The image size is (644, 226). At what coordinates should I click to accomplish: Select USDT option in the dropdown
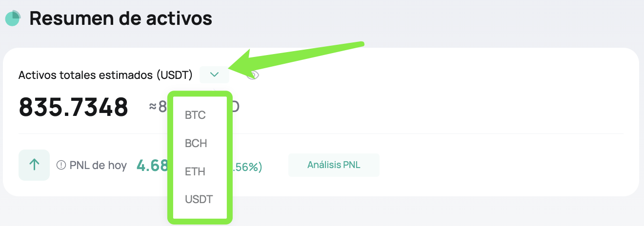point(199,200)
